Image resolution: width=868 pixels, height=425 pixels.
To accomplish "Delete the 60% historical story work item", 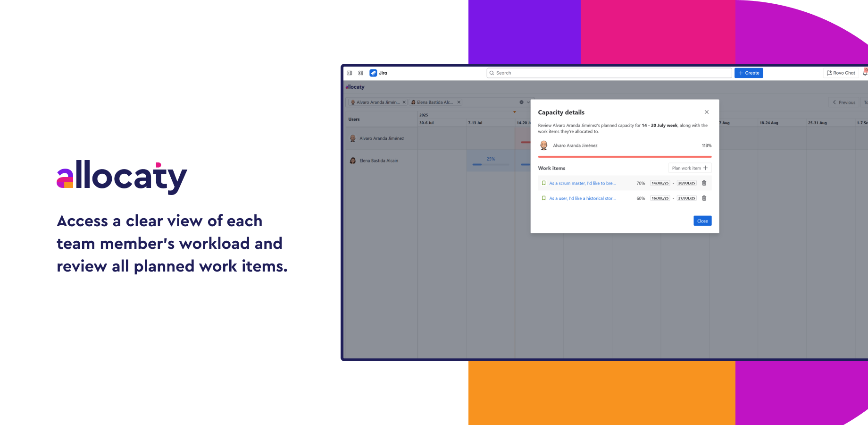I will tap(704, 198).
